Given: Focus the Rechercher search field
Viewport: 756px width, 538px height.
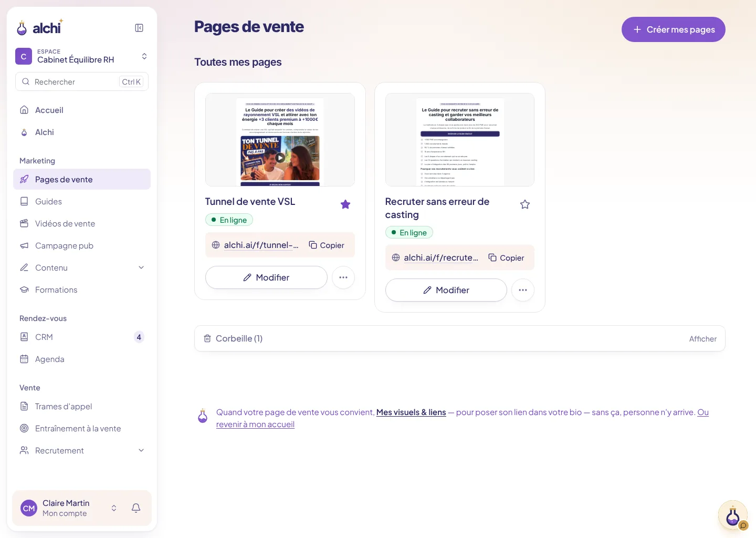Looking at the screenshot, I should point(82,81).
